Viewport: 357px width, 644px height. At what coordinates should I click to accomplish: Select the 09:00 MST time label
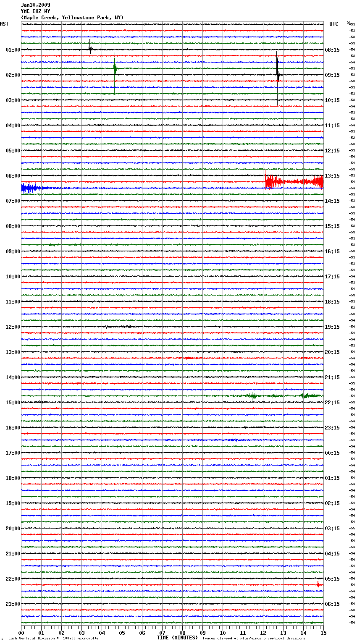pyautogui.click(x=13, y=251)
